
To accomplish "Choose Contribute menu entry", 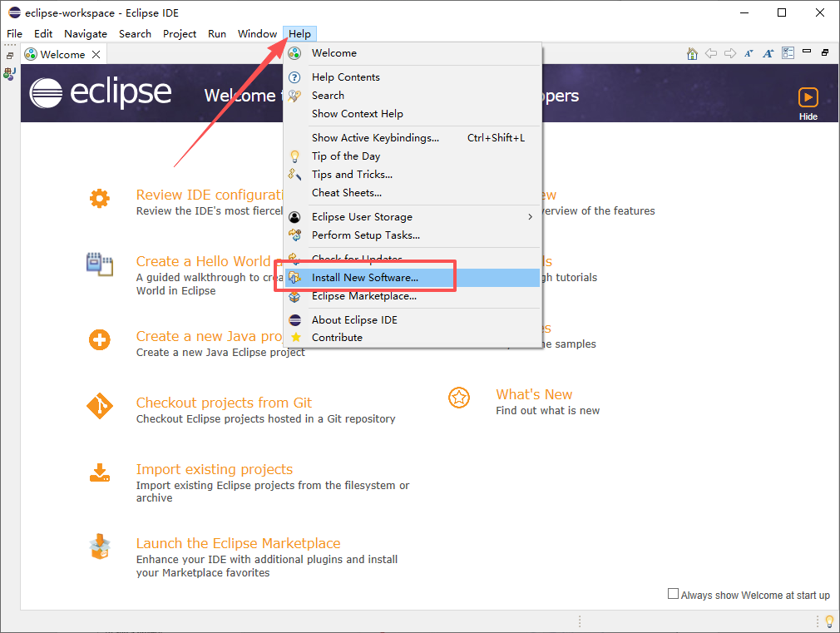I will (x=412, y=338).
